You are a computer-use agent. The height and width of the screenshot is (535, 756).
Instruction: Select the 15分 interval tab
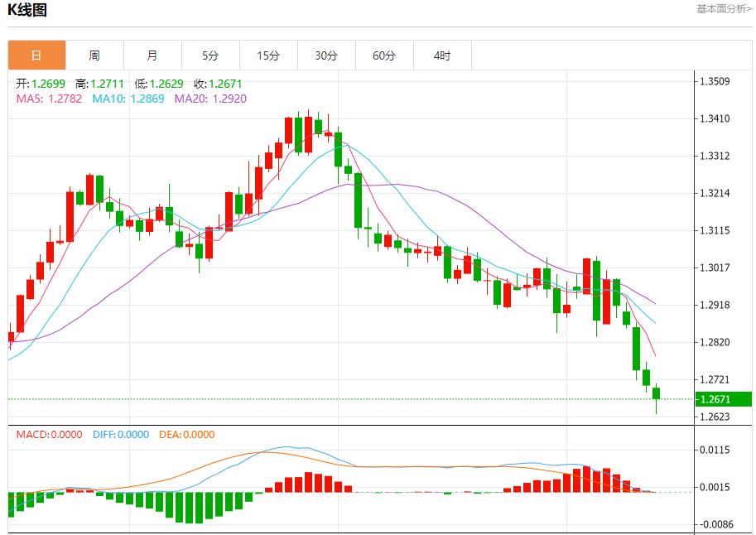(268, 55)
